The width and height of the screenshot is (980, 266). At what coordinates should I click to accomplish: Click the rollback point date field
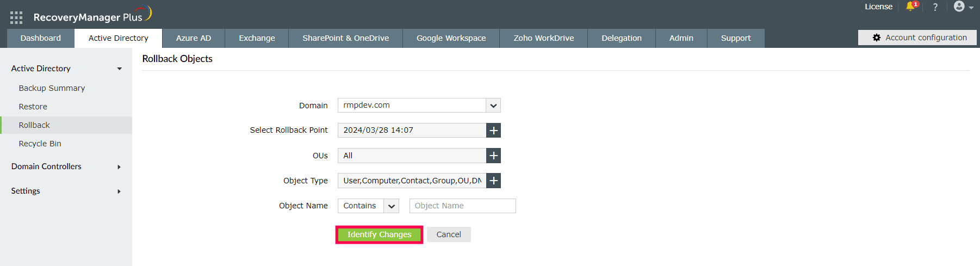coord(412,131)
